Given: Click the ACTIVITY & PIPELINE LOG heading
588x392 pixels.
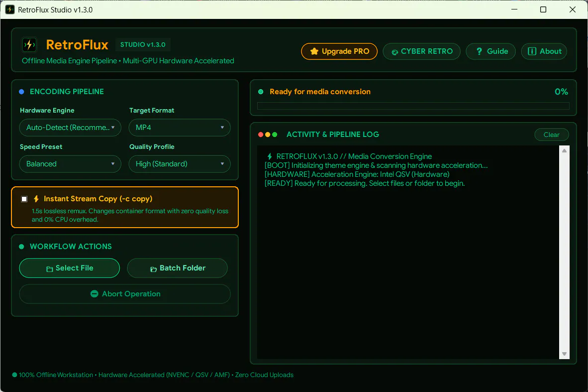Looking at the screenshot, I should [333, 134].
